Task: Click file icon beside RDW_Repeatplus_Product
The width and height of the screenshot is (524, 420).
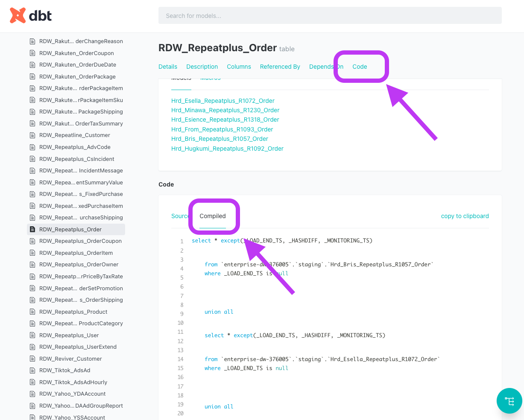Action: tap(32, 312)
